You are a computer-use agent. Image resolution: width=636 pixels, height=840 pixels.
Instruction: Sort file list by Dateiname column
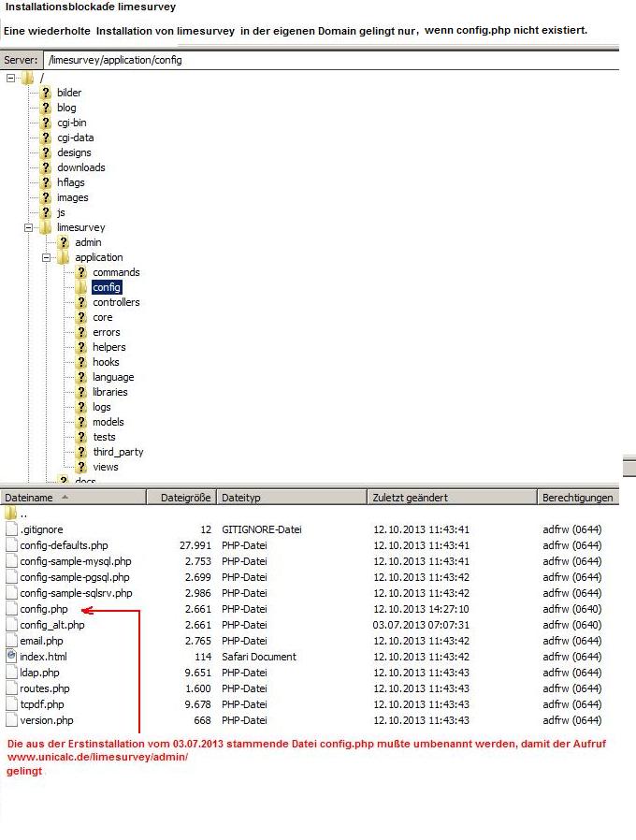[73, 498]
